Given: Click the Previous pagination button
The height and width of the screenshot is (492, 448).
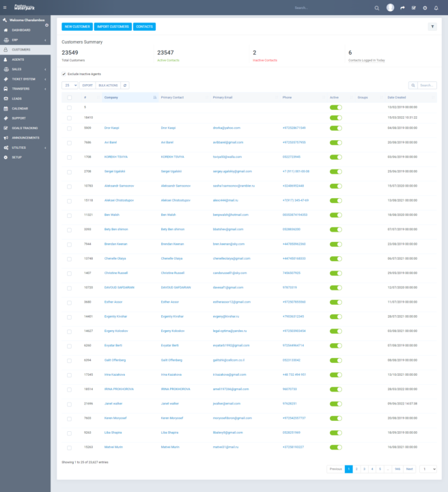Looking at the screenshot, I should click(336, 469).
